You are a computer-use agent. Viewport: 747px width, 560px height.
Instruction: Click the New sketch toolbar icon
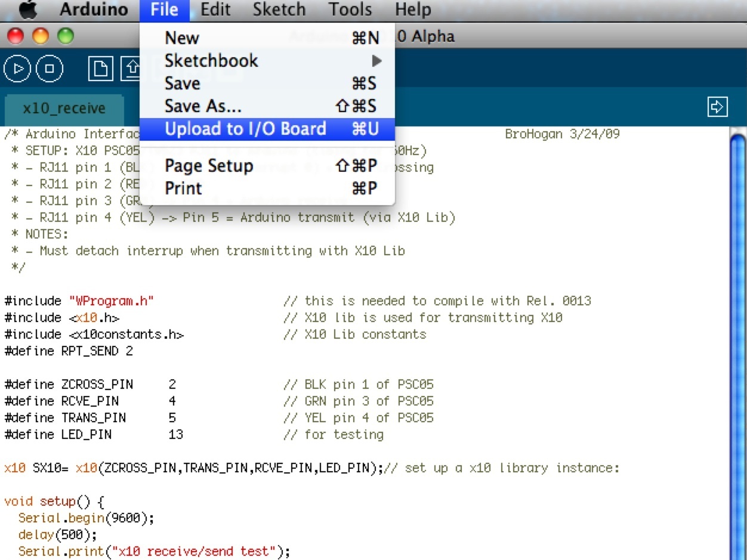(101, 69)
